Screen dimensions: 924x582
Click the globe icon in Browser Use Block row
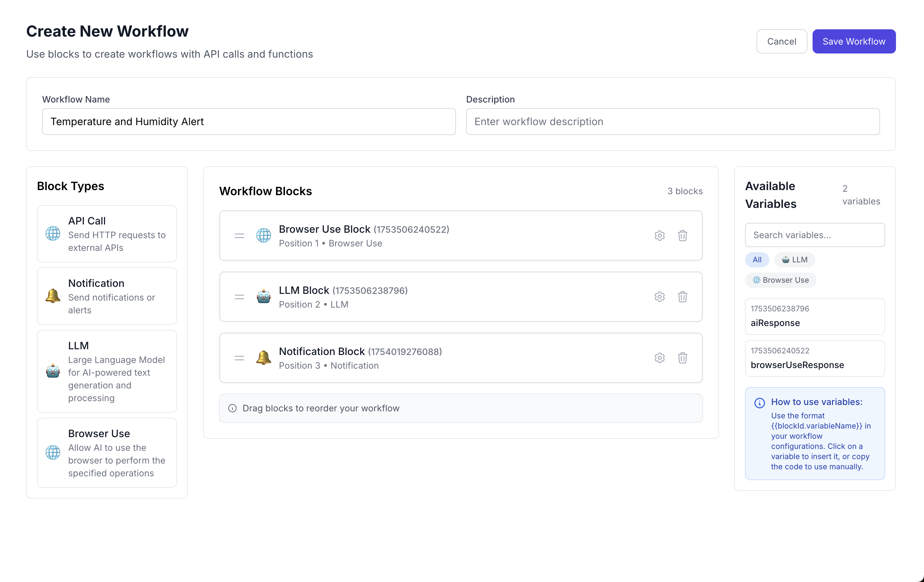264,236
